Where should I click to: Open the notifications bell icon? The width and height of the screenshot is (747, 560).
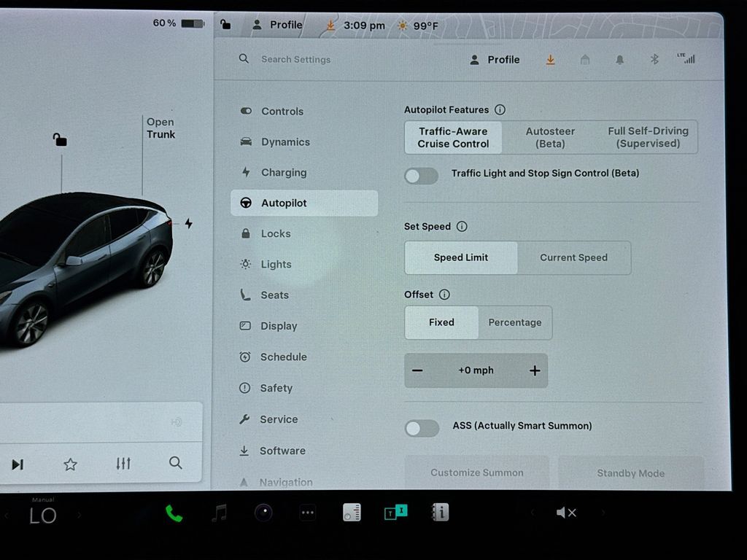click(619, 60)
